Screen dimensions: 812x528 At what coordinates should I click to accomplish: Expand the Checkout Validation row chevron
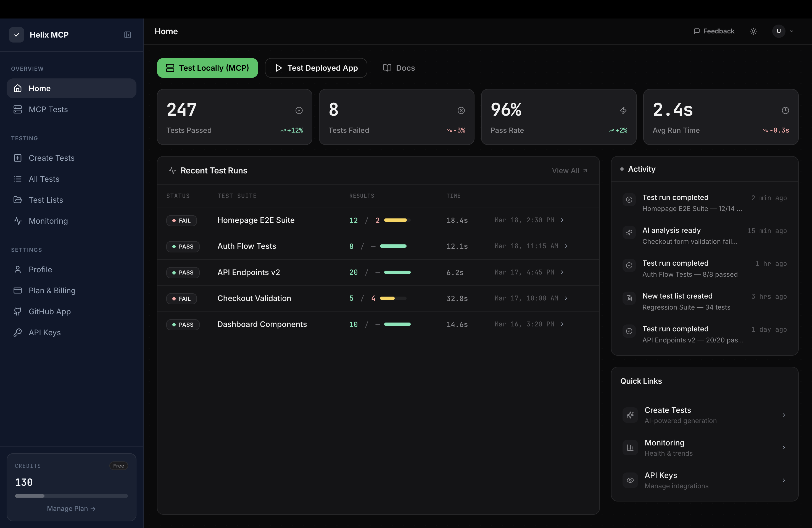[566, 298]
